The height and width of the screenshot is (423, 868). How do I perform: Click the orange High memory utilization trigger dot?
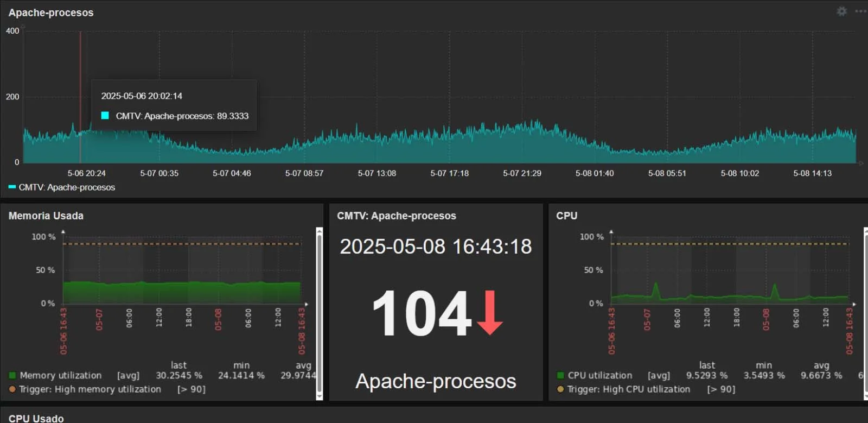pos(12,389)
